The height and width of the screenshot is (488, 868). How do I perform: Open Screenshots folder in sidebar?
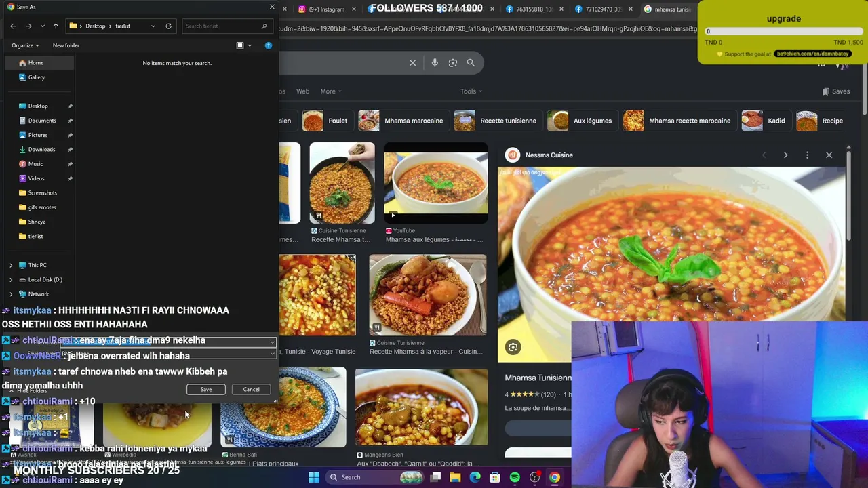42,192
